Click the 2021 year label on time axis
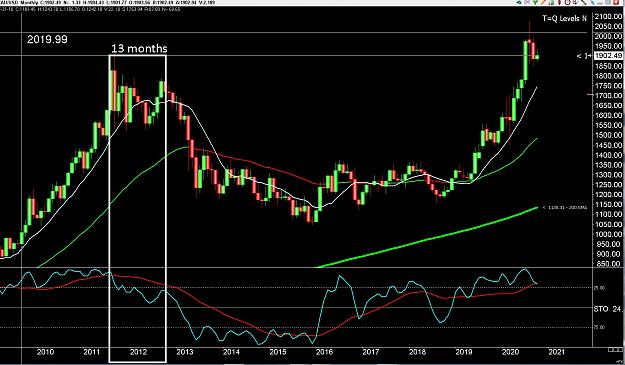The image size is (625, 365). point(556,352)
